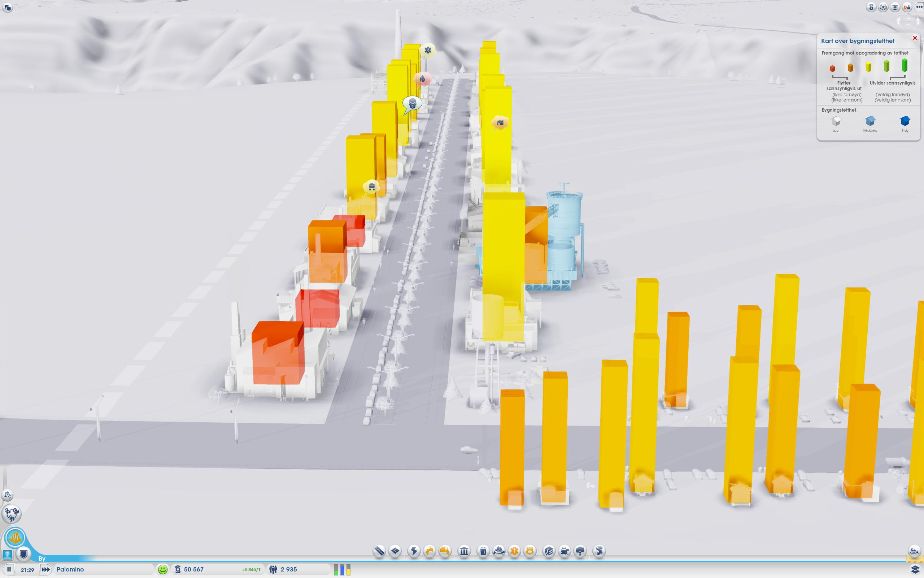Zoom in with the camera plus control

[908, 18]
